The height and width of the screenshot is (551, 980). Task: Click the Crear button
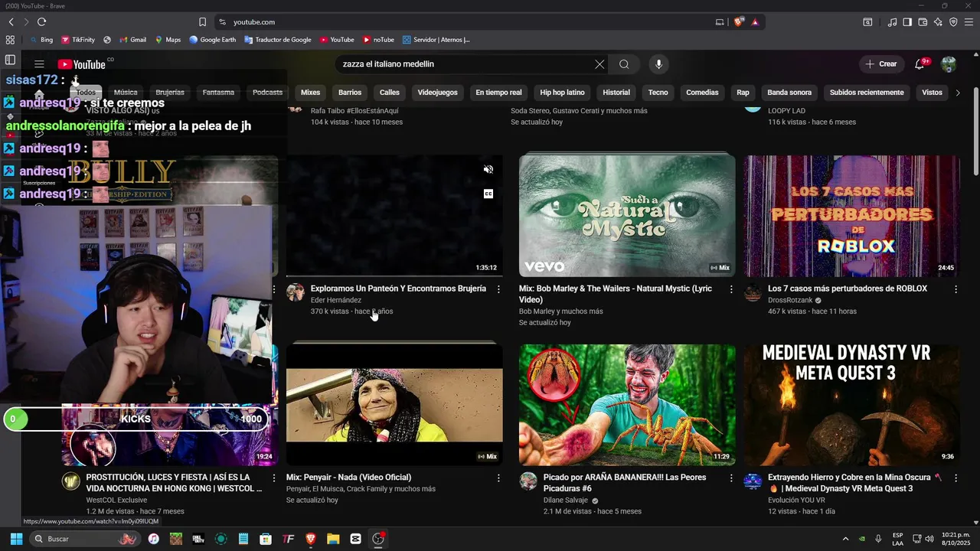point(880,64)
